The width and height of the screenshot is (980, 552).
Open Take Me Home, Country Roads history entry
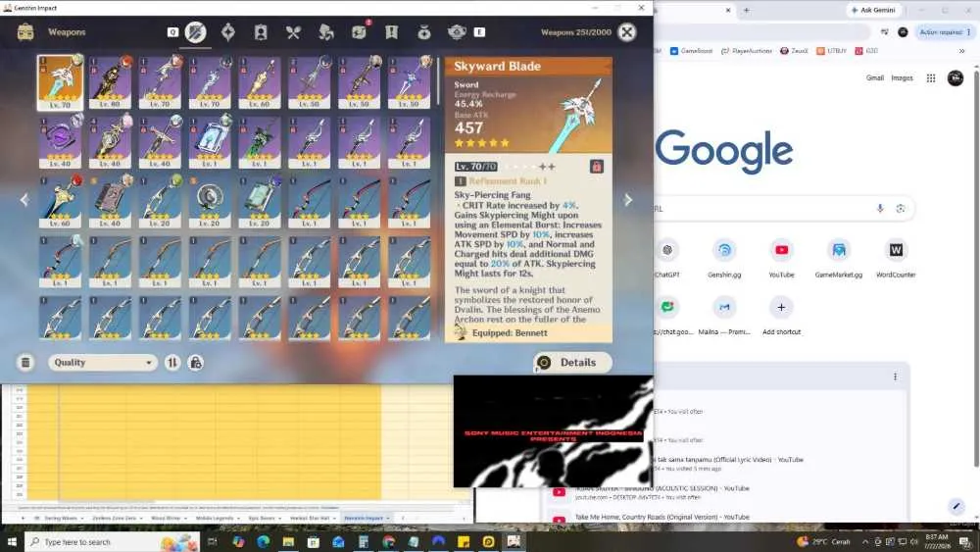point(661,517)
